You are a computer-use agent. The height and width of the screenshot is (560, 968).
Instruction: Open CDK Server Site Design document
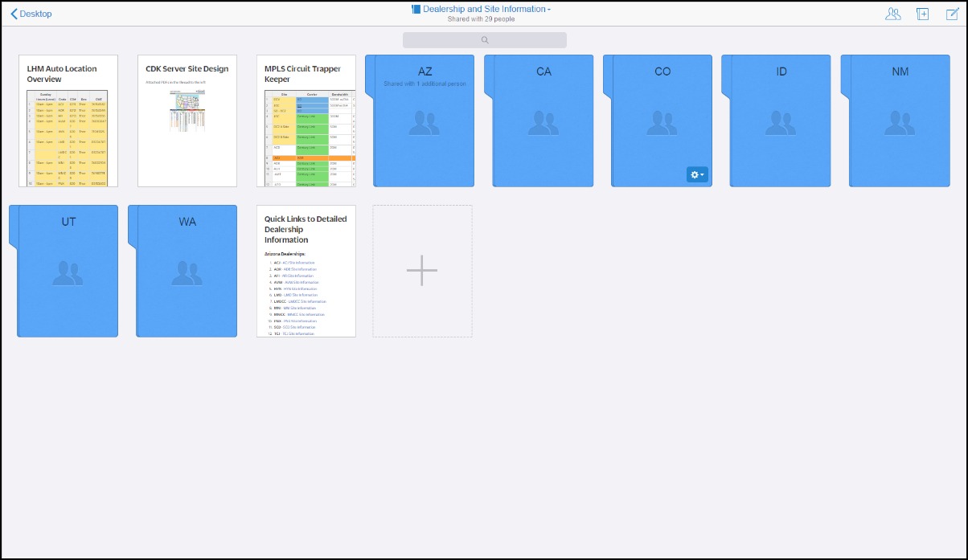[x=187, y=121]
